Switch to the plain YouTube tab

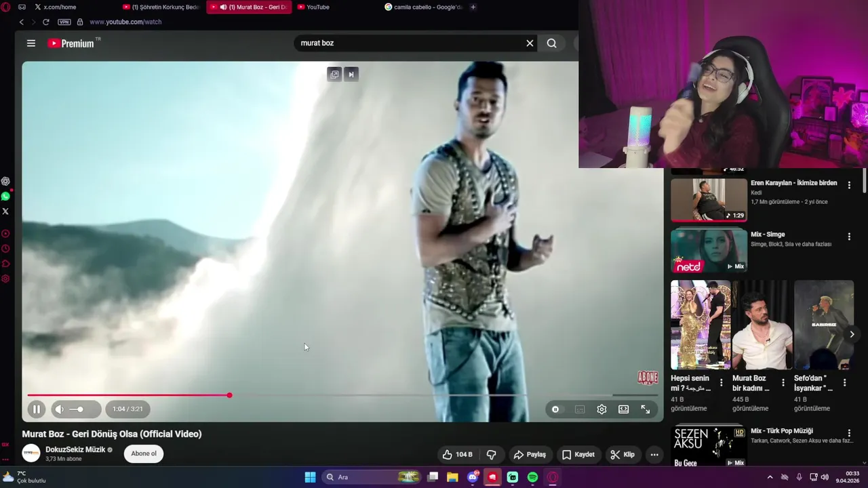click(336, 7)
